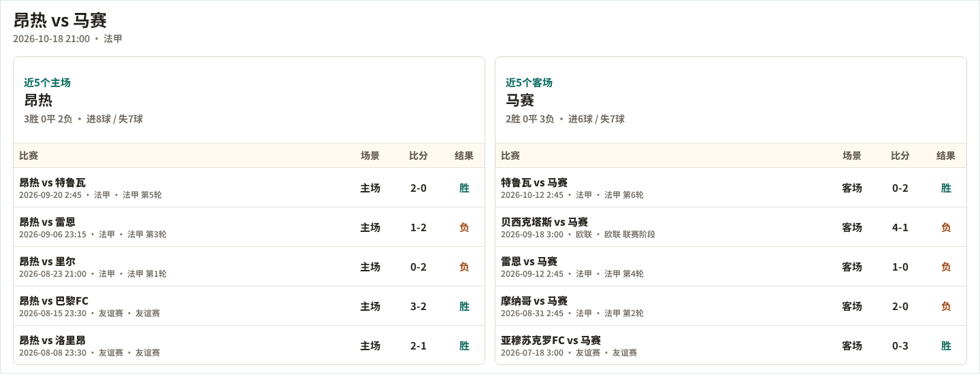Click the 比分 column header in 昂热 table

(x=419, y=156)
